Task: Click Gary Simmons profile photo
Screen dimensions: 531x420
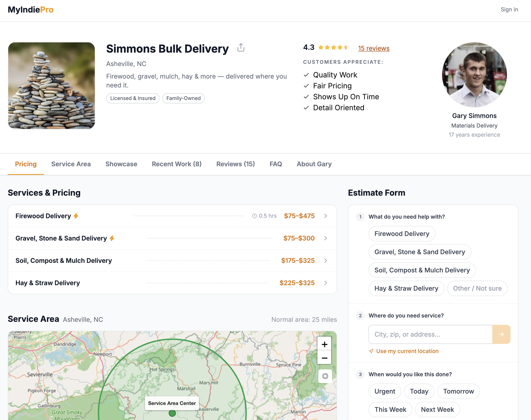Action: [x=474, y=75]
